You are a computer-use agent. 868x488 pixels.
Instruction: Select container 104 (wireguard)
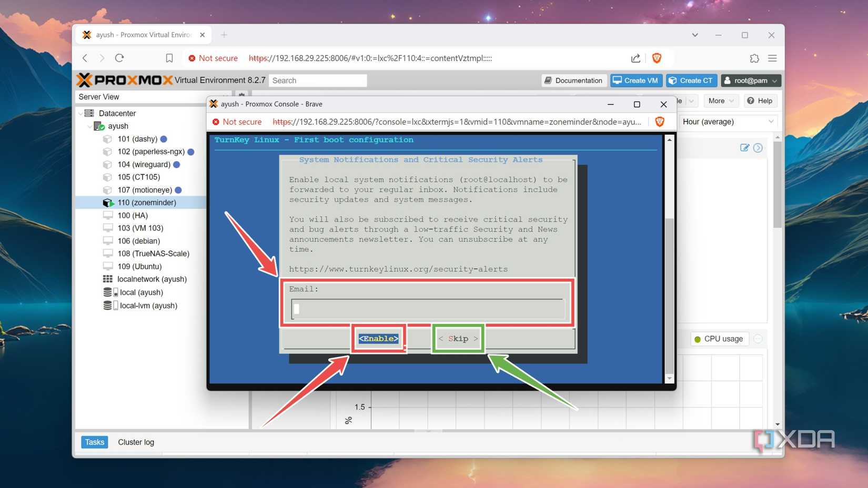tap(144, 165)
